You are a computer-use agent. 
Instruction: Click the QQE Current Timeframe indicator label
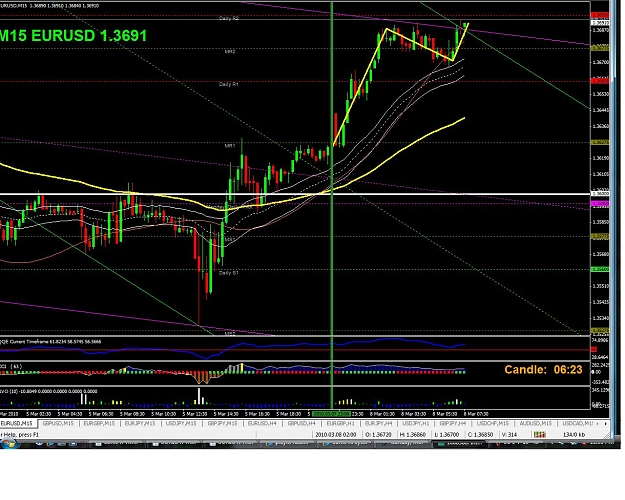(51, 342)
